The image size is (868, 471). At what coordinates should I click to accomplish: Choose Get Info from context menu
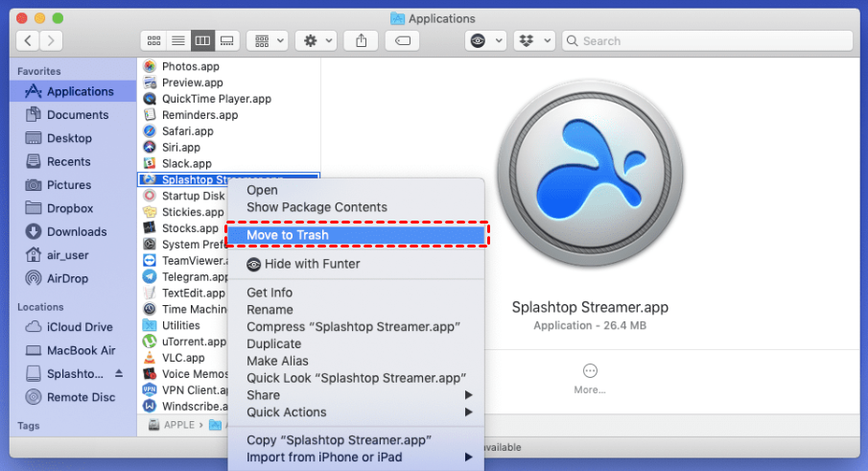click(x=356, y=293)
